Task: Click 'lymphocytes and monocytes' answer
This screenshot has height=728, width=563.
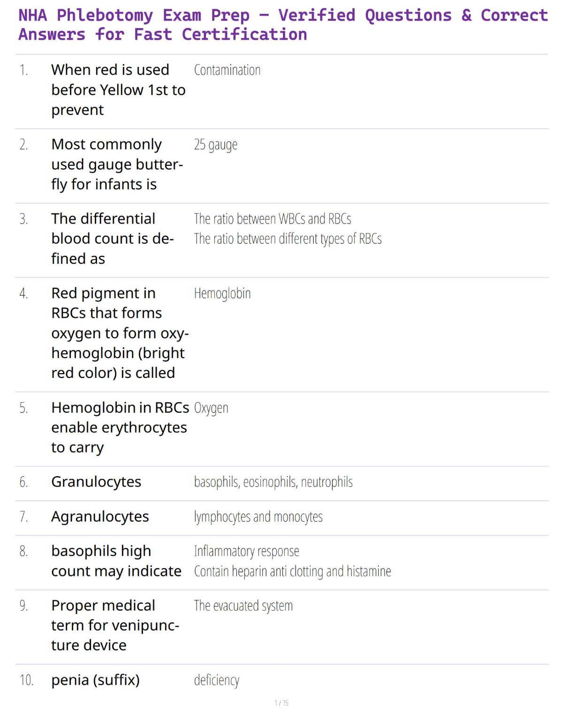Action: tap(258, 517)
